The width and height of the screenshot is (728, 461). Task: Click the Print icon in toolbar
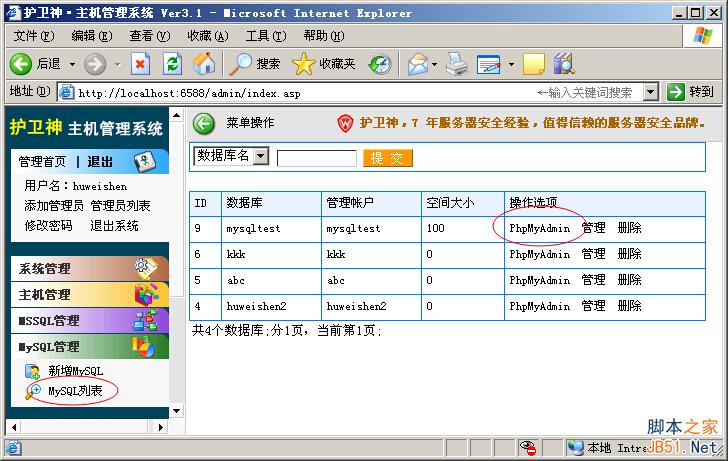click(x=457, y=64)
